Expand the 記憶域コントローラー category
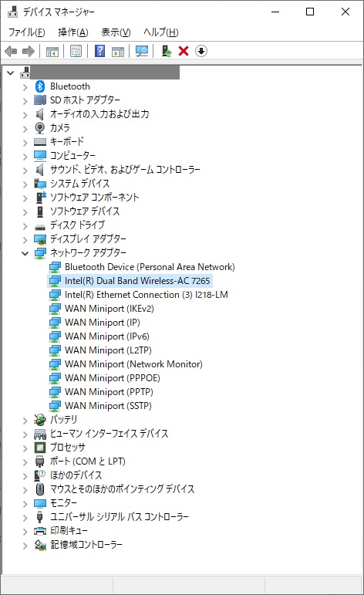The width and height of the screenshot is (364, 595). click(25, 546)
